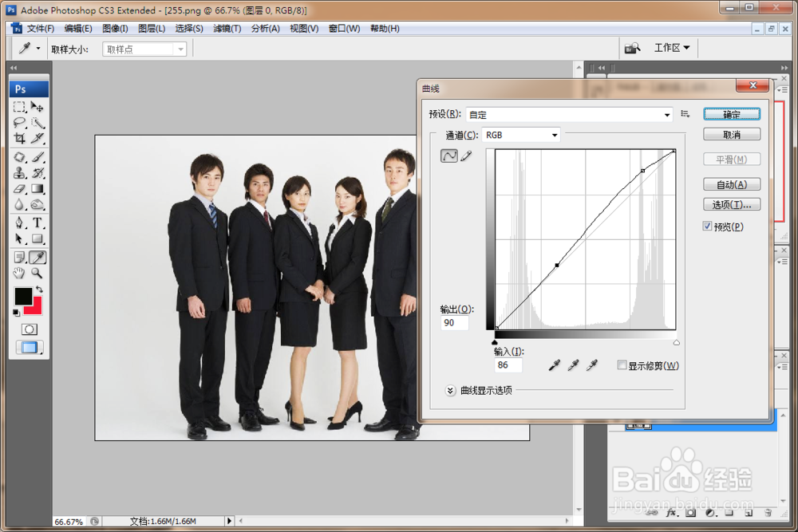
Task: Select the Pen tool
Action: 19,223
